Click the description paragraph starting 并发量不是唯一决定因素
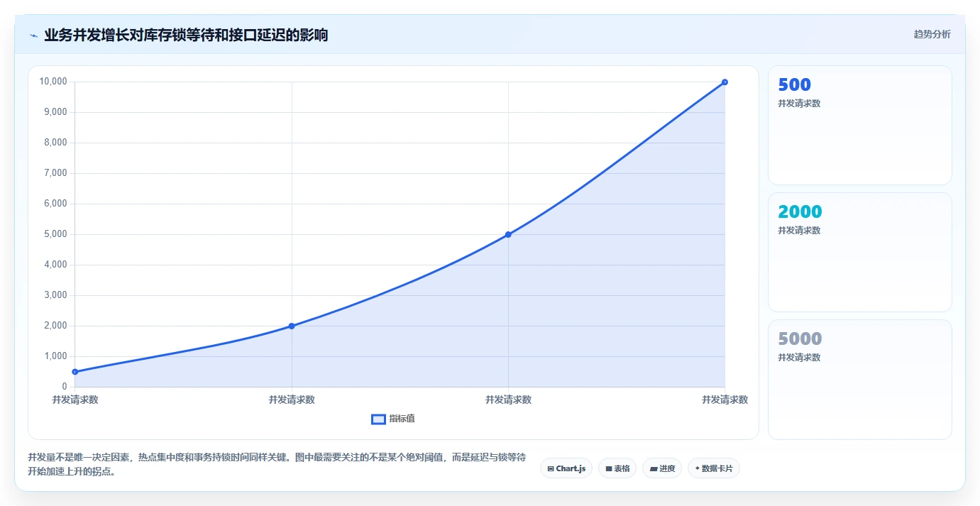Image resolution: width=980 pixels, height=506 pixels. (277, 464)
